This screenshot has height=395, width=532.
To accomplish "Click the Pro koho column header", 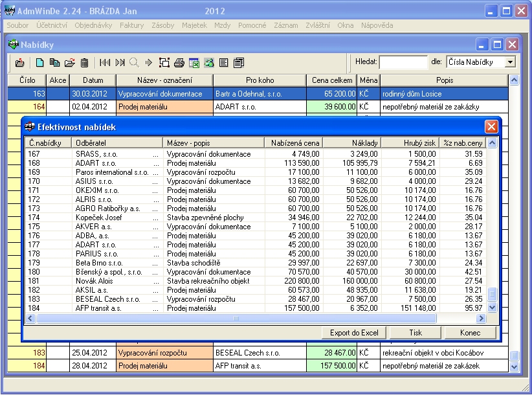I will point(260,80).
